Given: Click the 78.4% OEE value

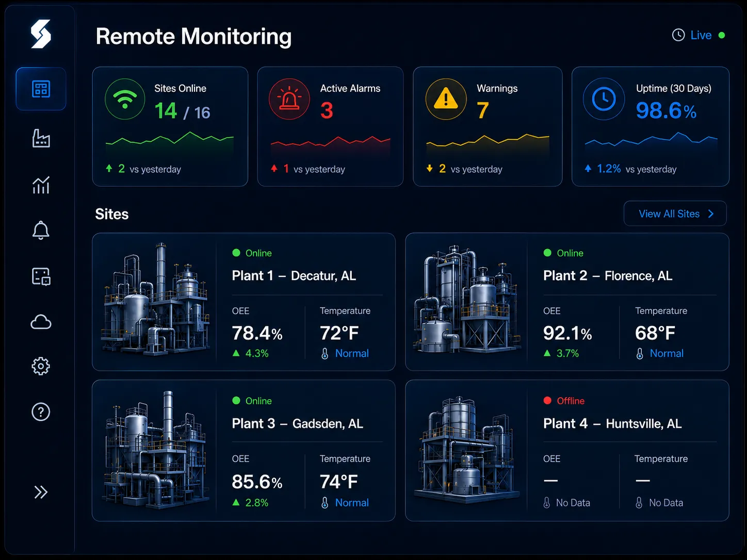Looking at the screenshot, I should 257,333.
